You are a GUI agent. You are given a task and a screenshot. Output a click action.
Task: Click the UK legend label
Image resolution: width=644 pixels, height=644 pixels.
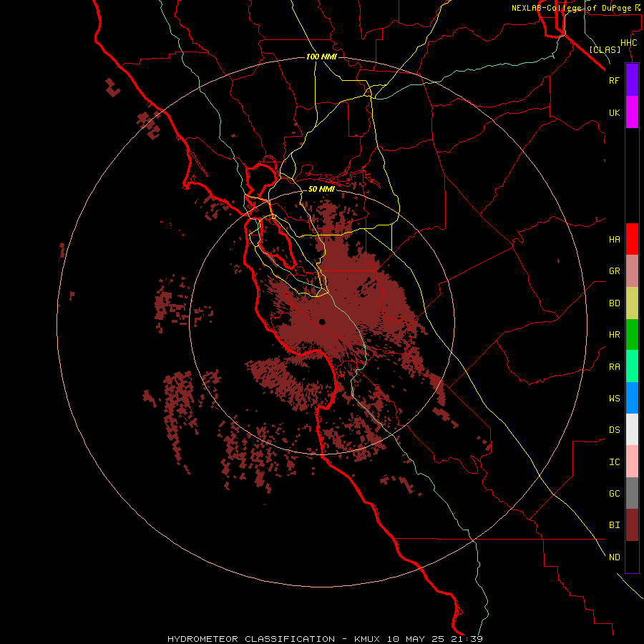[x=614, y=112]
